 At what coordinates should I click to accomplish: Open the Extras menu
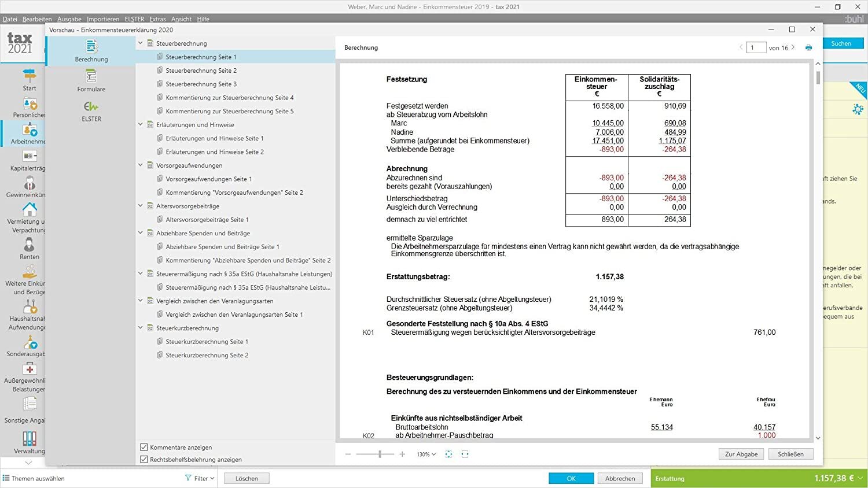(x=157, y=19)
